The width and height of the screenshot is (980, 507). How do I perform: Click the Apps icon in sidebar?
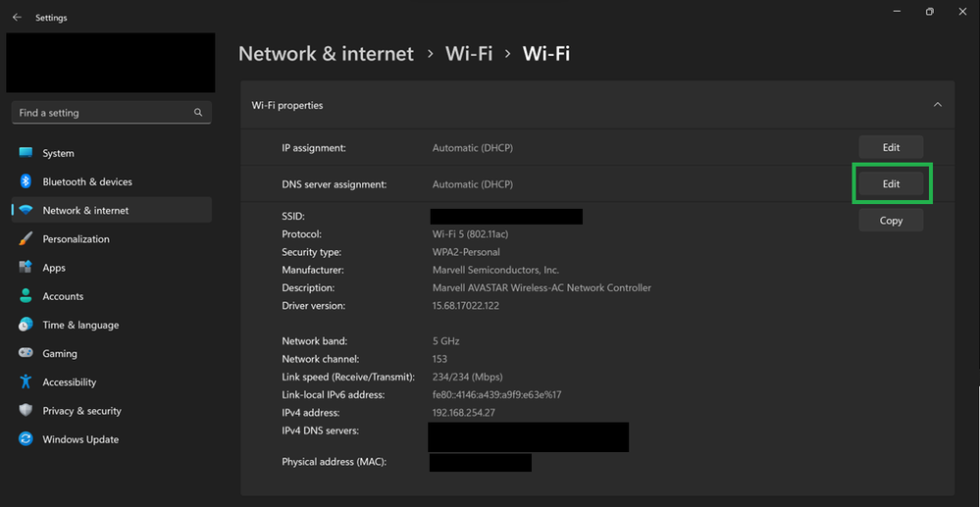point(26,268)
